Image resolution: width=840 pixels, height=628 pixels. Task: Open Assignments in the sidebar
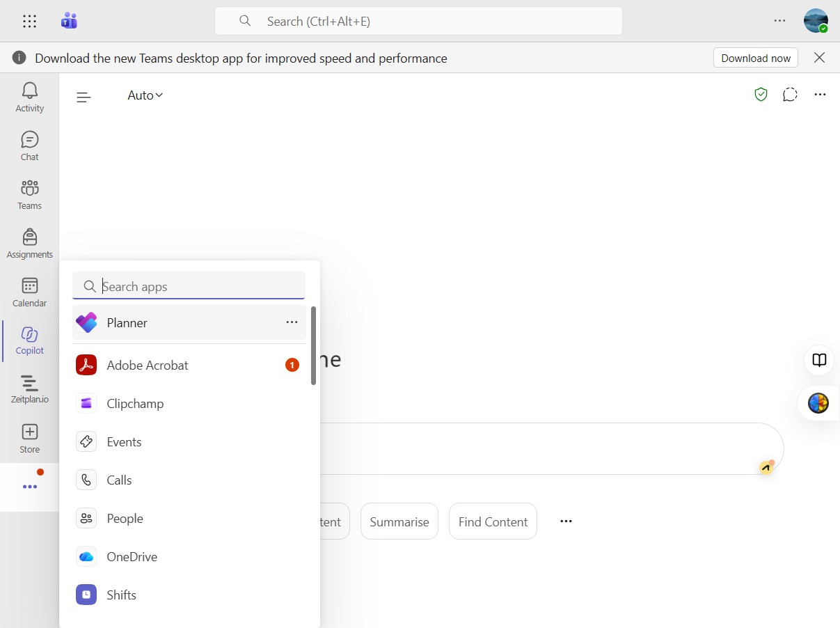29,243
